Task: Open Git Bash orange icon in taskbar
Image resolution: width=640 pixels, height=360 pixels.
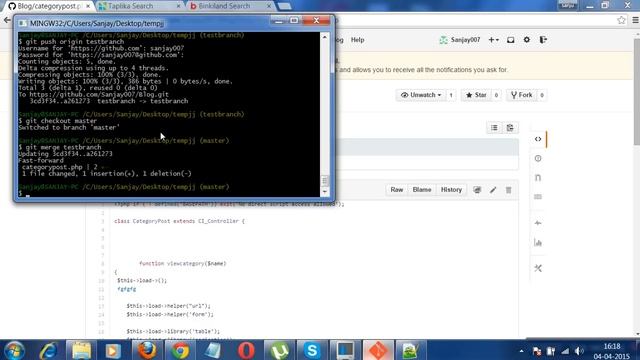Action: (x=378, y=350)
